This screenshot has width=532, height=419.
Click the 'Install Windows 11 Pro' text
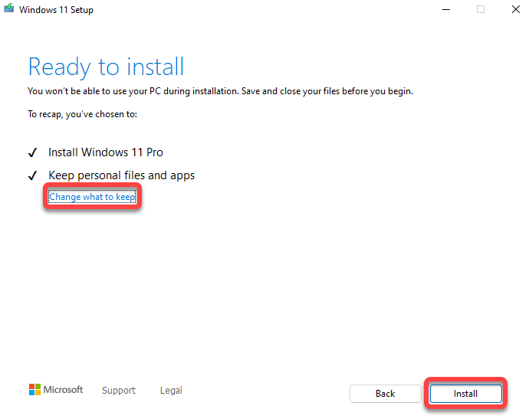[106, 152]
